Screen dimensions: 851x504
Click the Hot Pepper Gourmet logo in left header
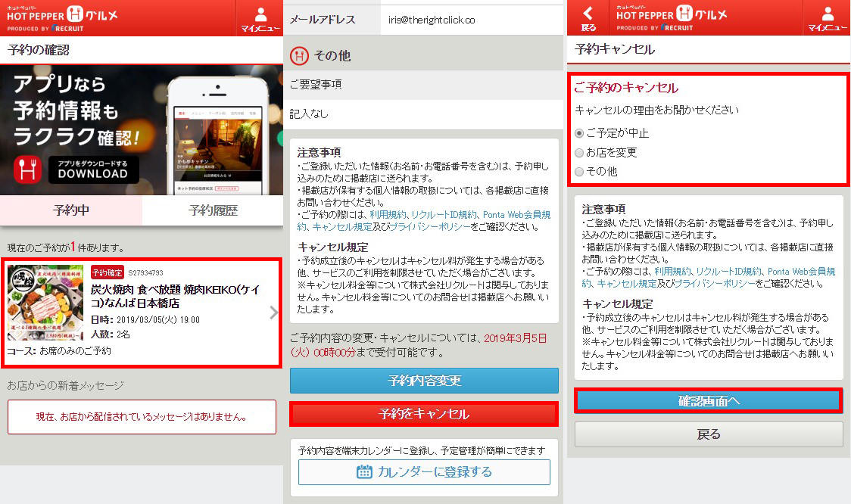(62, 18)
